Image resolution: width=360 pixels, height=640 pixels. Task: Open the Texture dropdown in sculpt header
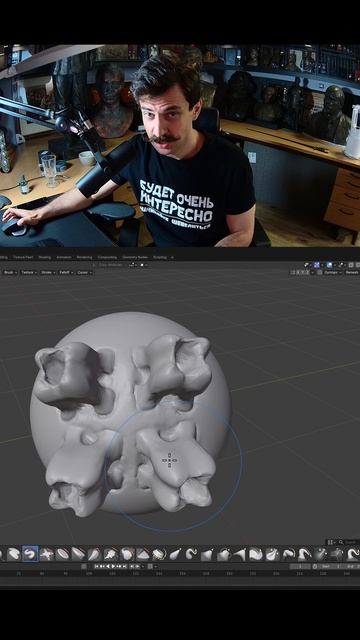(x=29, y=272)
